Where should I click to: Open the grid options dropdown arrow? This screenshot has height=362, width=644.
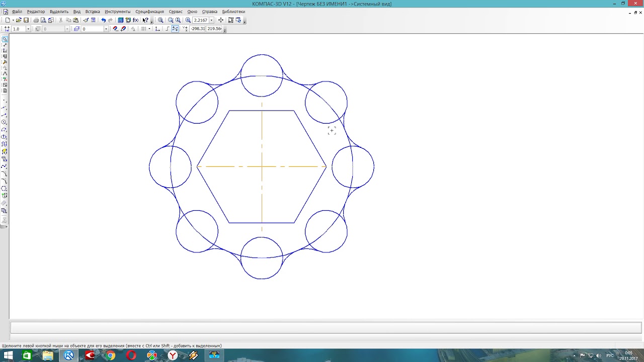149,29
